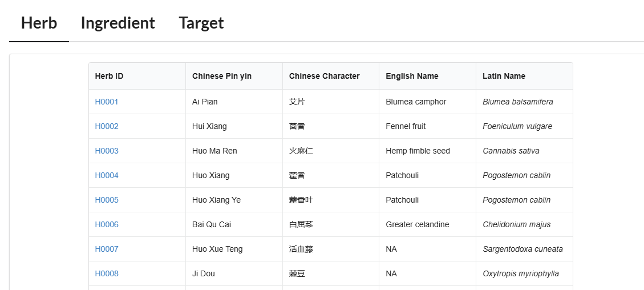
Task: Open herb link H0002
Action: click(x=107, y=127)
